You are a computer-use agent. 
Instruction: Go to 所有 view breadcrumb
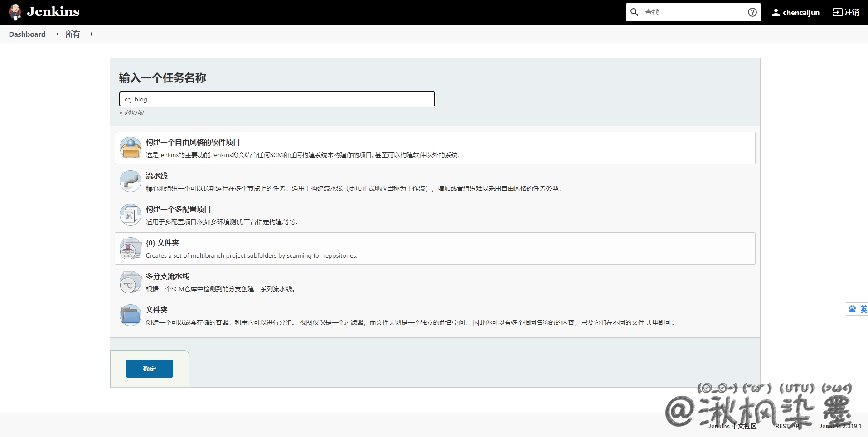pyautogui.click(x=73, y=34)
